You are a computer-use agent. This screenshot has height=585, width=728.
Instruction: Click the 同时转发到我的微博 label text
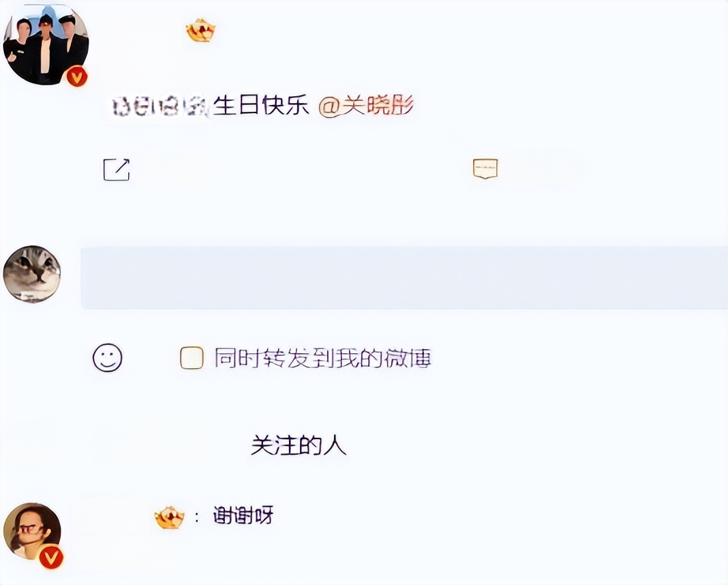(x=323, y=358)
